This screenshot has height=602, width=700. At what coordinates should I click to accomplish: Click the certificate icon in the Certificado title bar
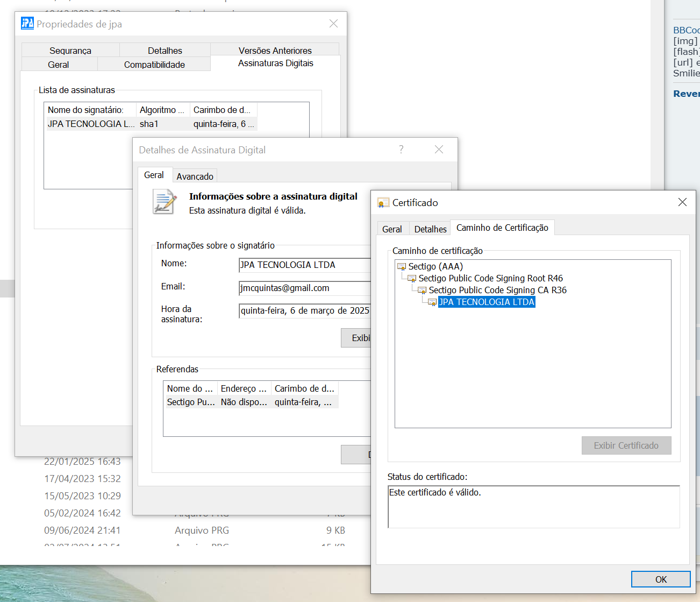[383, 203]
